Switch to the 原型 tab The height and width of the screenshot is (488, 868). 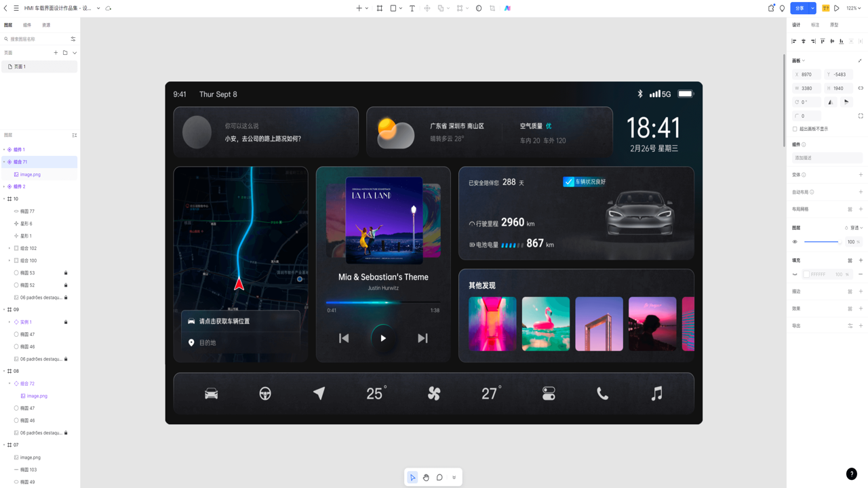[x=834, y=25]
